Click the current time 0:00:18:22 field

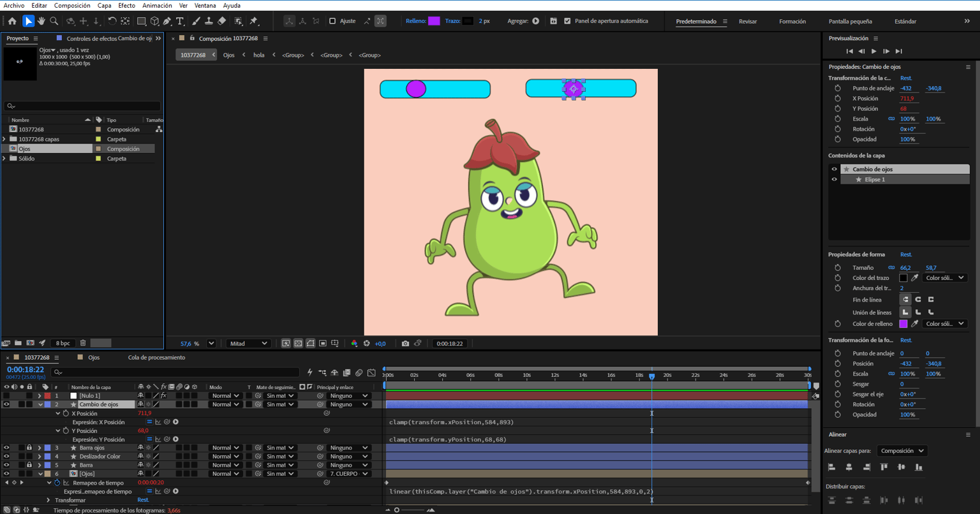click(25, 369)
